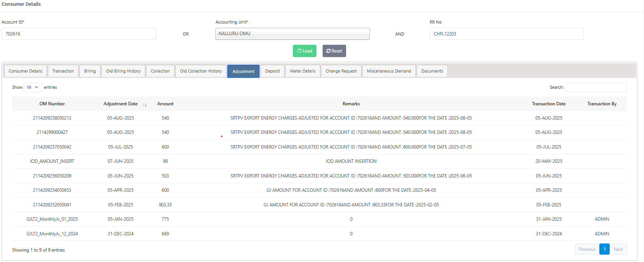
Task: Click the Load button
Action: (304, 51)
